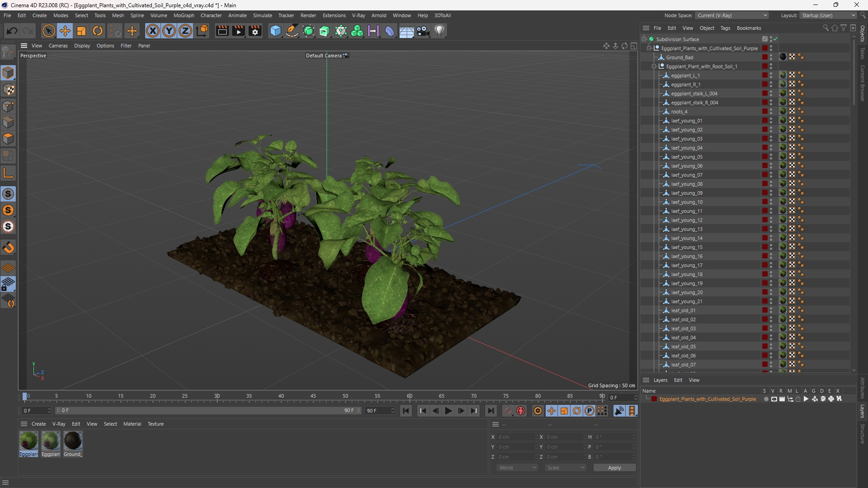Viewport: 868px width, 488px height.
Task: Click the Undo arrow icon
Action: tap(12, 31)
